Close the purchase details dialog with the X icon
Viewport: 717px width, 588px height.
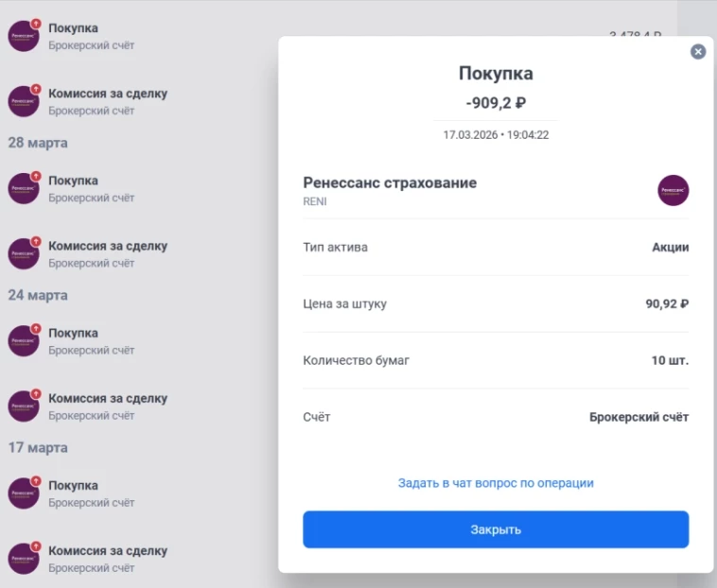pyautogui.click(x=698, y=52)
